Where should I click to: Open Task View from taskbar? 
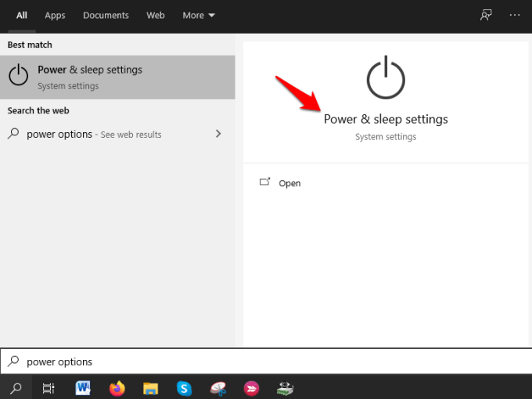tap(49, 388)
